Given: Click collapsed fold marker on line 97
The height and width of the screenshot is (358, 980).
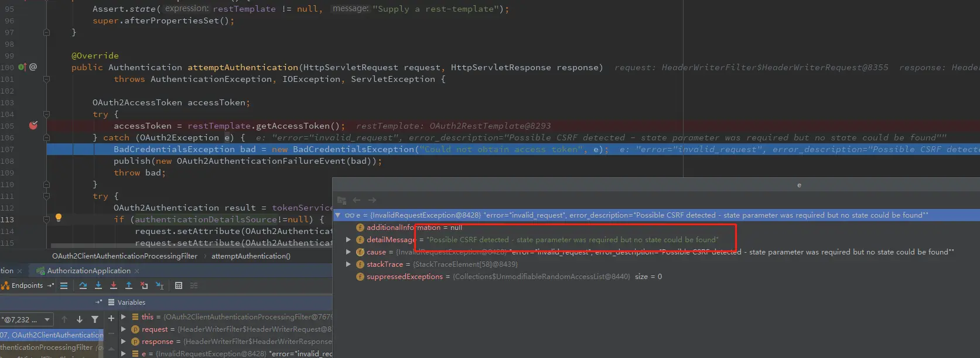Looking at the screenshot, I should click(x=46, y=32).
